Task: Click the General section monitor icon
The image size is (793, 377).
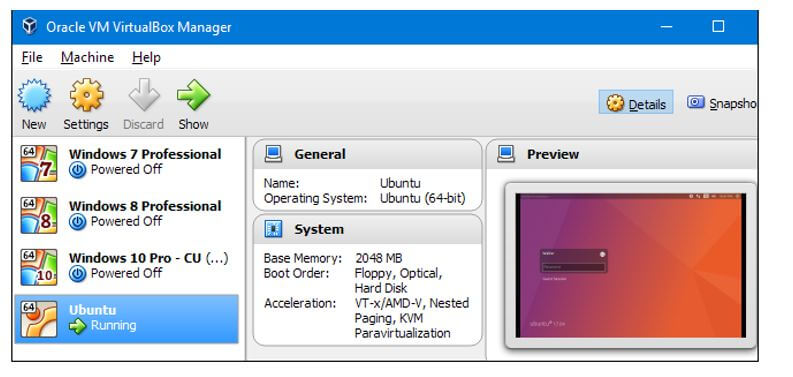Action: [273, 154]
